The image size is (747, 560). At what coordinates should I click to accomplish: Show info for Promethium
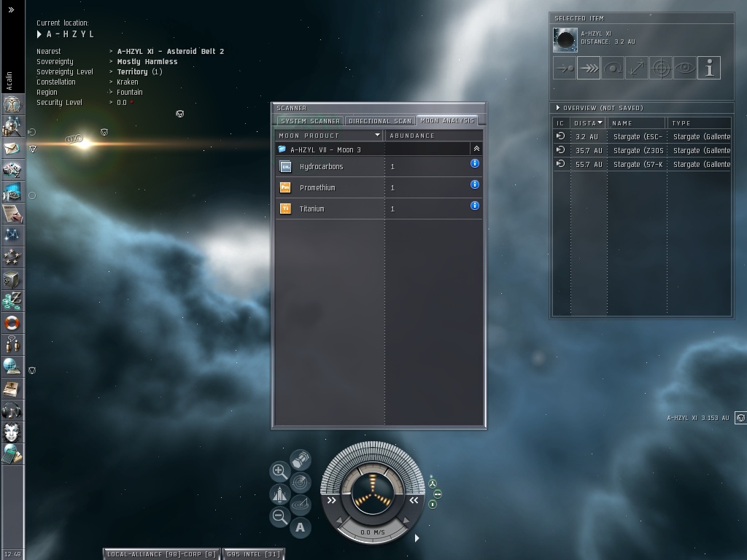474,184
